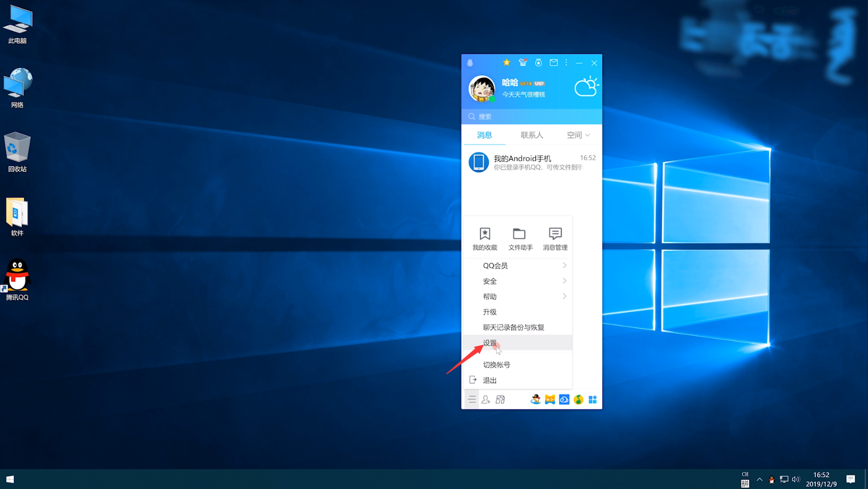Open the volume speaker tray icon
Screen dimensions: 868x489
click(x=796, y=479)
